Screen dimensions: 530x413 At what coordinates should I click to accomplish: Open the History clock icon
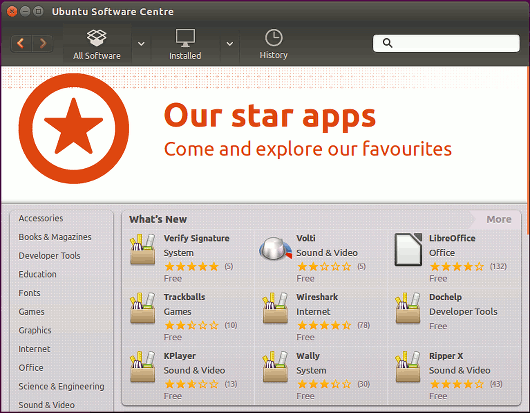(273, 38)
